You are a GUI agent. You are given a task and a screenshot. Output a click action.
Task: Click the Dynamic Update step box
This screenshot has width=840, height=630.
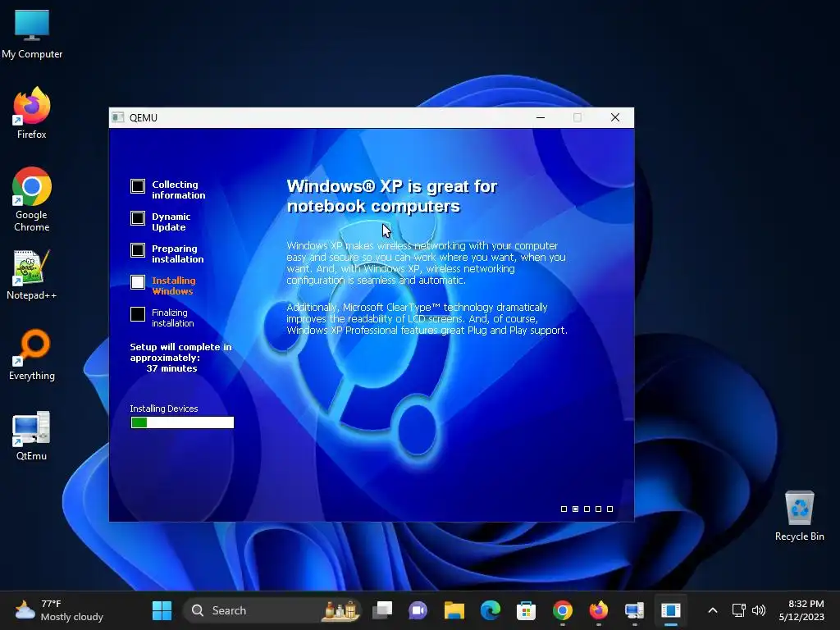point(138,218)
